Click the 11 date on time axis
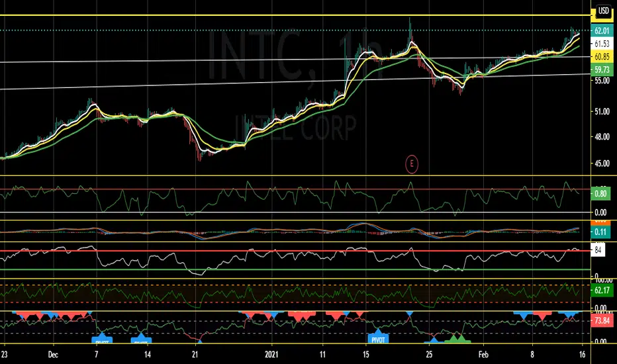This screenshot has width=617, height=364. pyautogui.click(x=322, y=355)
